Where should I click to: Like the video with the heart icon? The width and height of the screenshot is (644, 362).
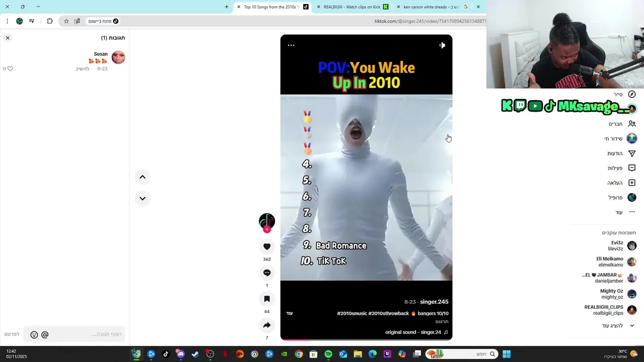(267, 246)
